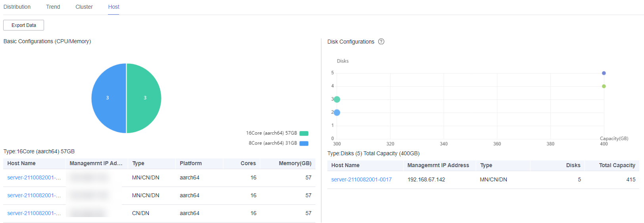Click Type:16Core (aarch64) 57GB label
Image resolution: width=644 pixels, height=223 pixels.
39,151
